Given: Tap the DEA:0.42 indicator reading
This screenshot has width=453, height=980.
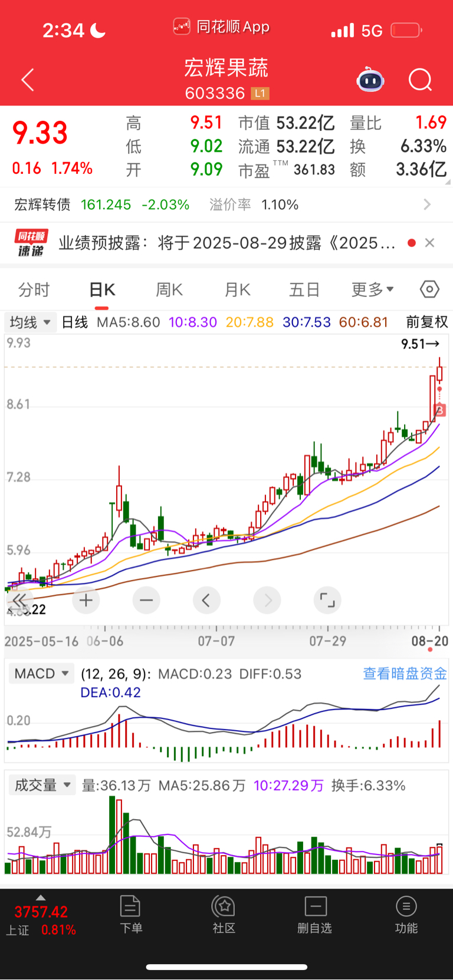Looking at the screenshot, I should [x=111, y=692].
